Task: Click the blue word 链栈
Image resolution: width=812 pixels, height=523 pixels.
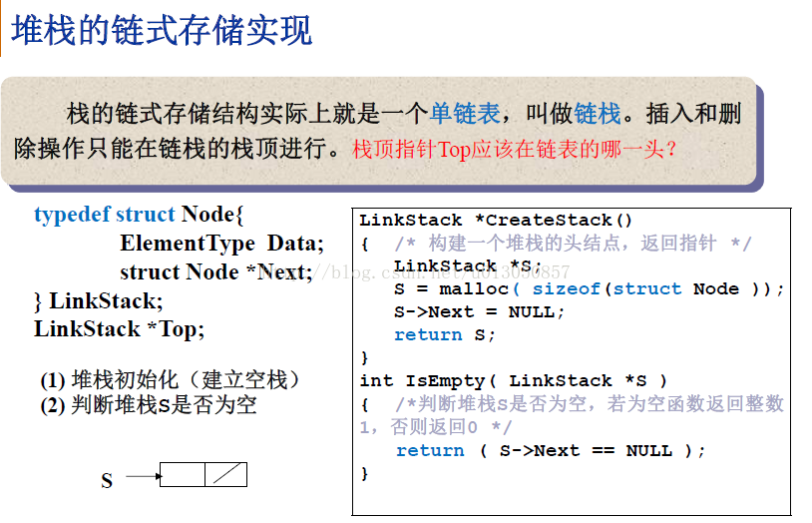Action: 598,113
